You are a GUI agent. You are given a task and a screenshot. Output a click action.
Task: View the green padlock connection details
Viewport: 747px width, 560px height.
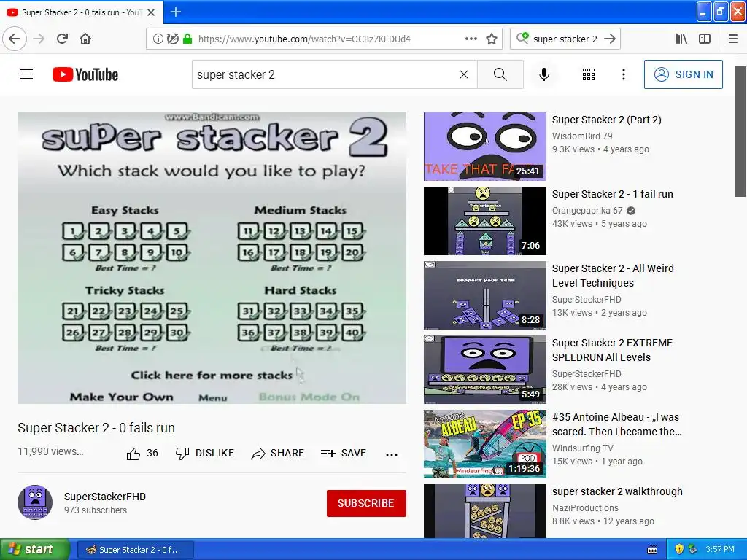187,39
